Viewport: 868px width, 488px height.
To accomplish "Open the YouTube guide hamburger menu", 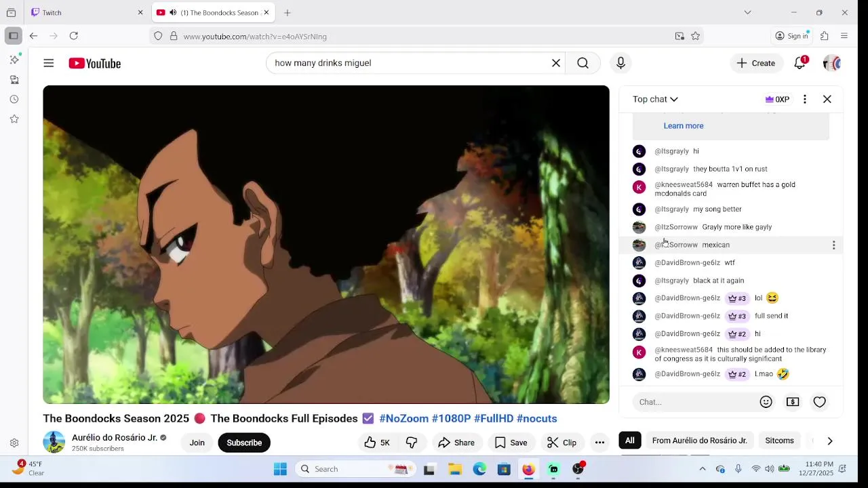I will [x=48, y=63].
